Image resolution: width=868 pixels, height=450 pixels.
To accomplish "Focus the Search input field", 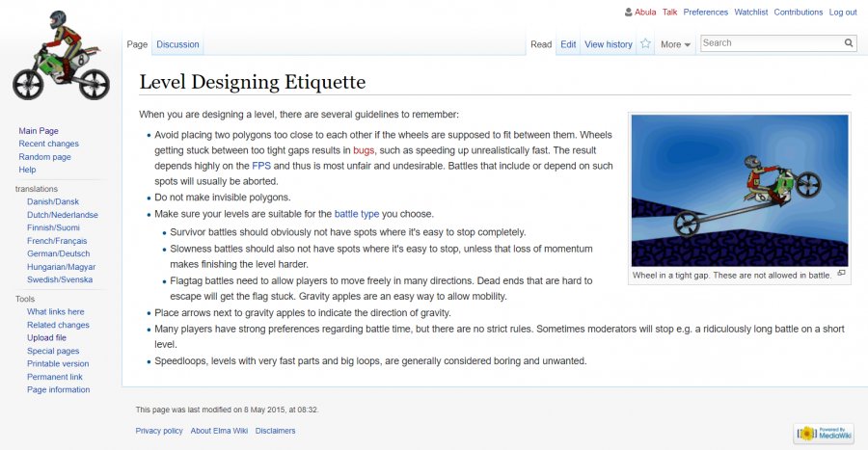I will pyautogui.click(x=772, y=43).
